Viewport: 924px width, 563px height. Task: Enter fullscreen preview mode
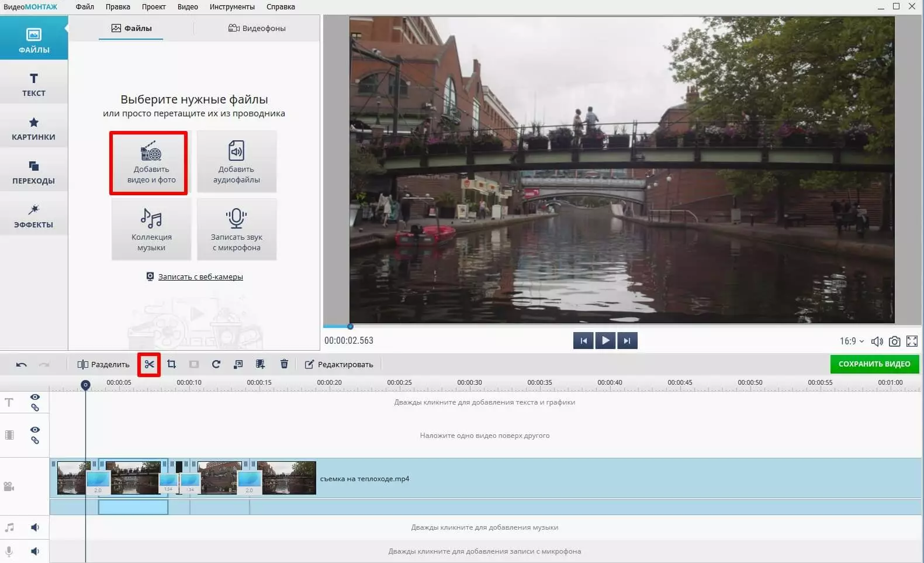[912, 341]
